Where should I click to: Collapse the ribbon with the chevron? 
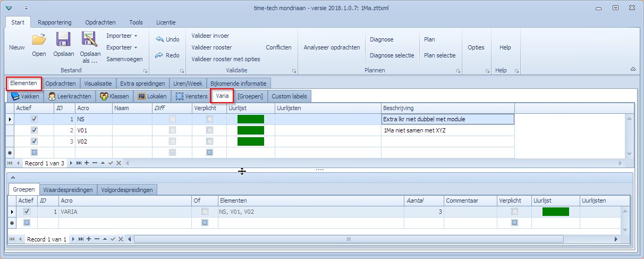click(x=632, y=70)
